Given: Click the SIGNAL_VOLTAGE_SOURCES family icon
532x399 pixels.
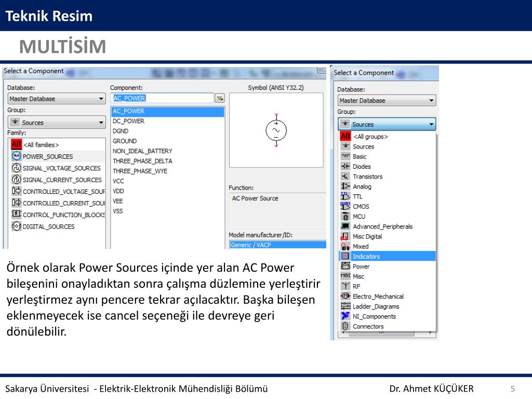Looking at the screenshot, I should click(16, 168).
